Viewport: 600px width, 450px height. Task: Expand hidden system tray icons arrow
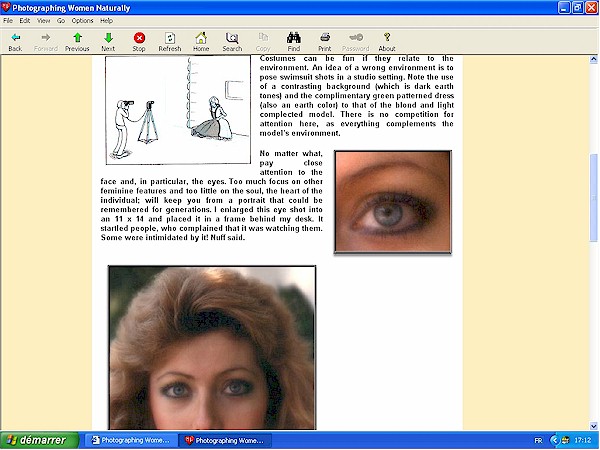[x=554, y=440]
